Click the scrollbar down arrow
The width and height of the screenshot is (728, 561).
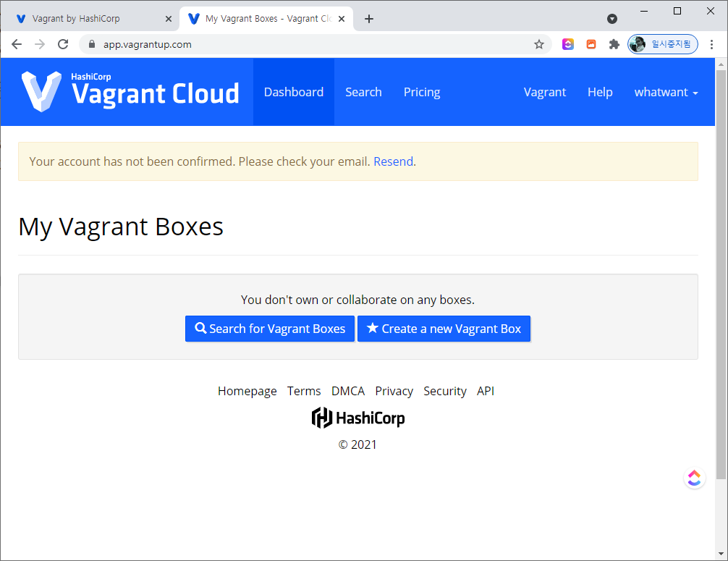[721, 554]
